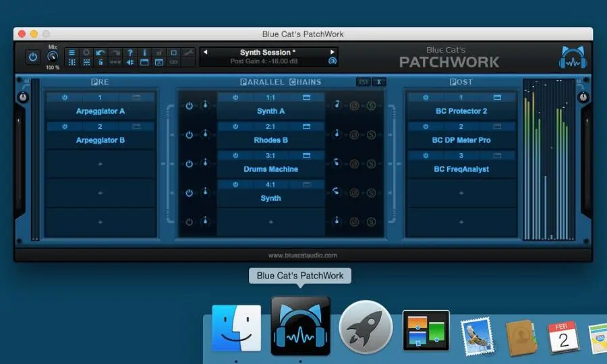
Task: Bypass the Drums Machine chain left power button
Action: pos(189,164)
